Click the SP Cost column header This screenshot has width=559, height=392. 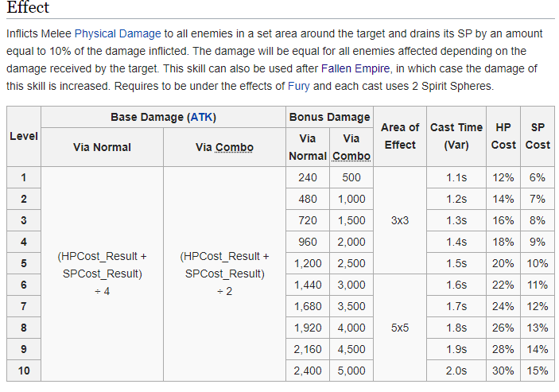click(538, 136)
